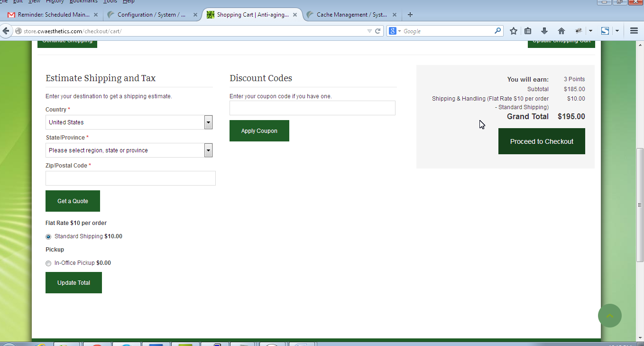Click the search magnifier icon
The image size is (644, 346).
click(497, 31)
